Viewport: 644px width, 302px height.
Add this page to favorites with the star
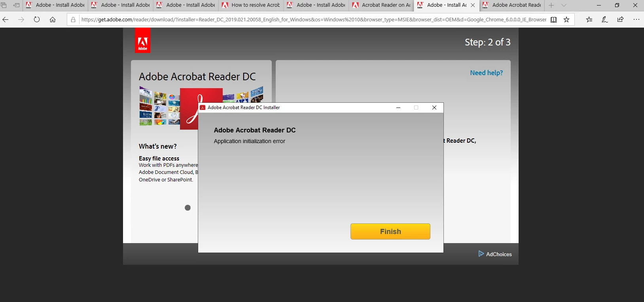click(566, 19)
